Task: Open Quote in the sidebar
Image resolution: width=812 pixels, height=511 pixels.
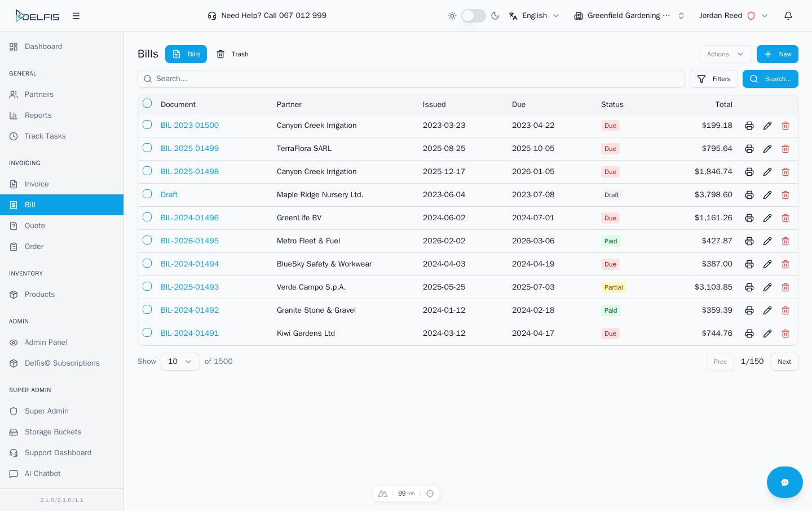Action: [x=35, y=226]
